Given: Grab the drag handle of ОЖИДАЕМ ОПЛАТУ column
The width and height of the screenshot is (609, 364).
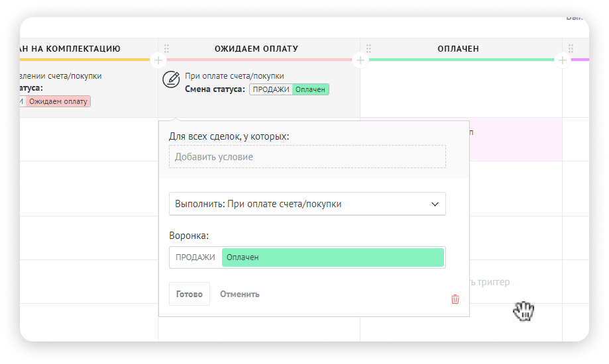Looking at the screenshot, I should click(166, 49).
